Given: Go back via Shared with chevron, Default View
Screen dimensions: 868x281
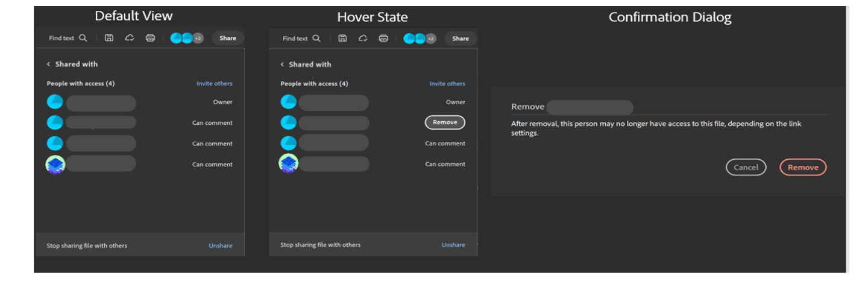Looking at the screenshot, I should pyautogui.click(x=49, y=64).
